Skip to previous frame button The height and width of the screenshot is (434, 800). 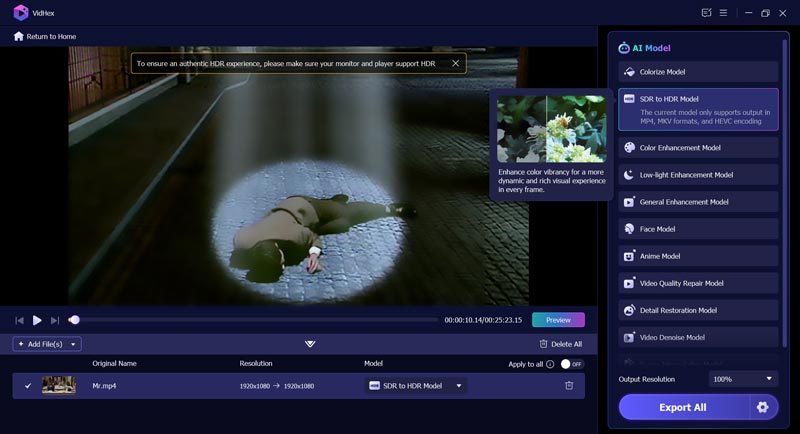[19, 320]
